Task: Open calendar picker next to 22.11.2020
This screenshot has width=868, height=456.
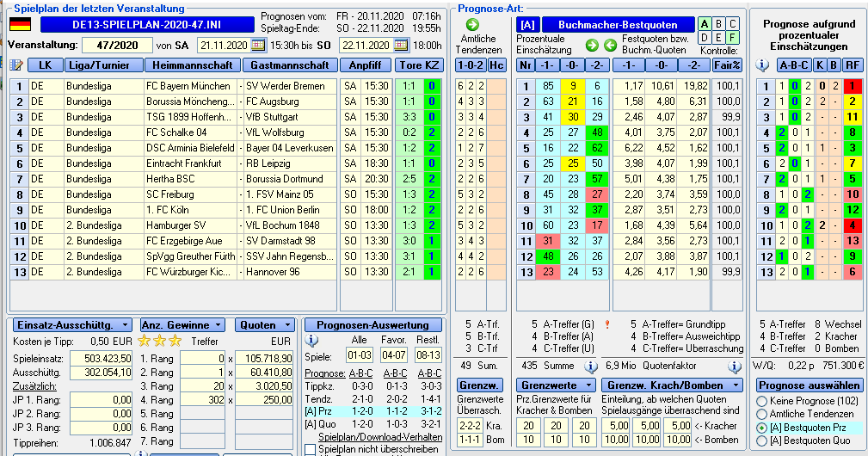Action: pyautogui.click(x=402, y=46)
